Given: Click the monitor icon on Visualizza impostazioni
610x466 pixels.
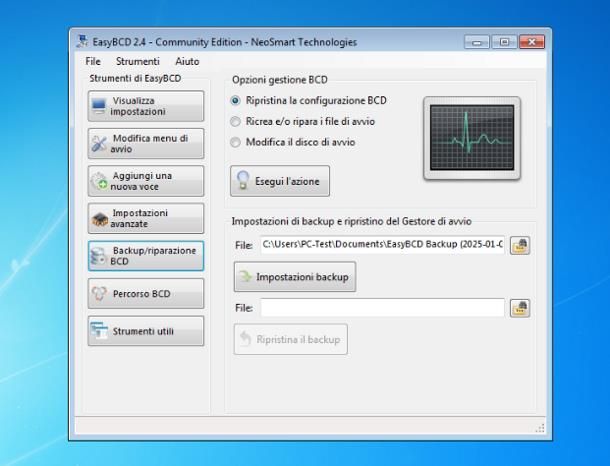Looking at the screenshot, I should 99,106.
